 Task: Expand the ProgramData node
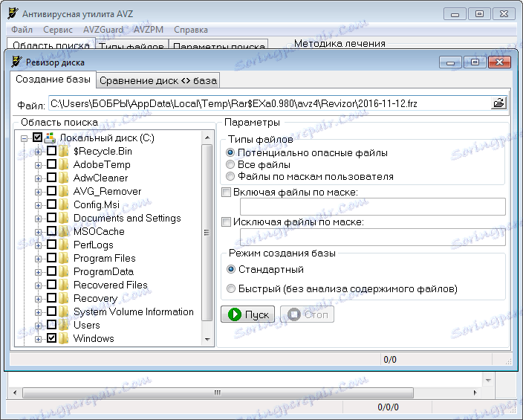(38, 272)
